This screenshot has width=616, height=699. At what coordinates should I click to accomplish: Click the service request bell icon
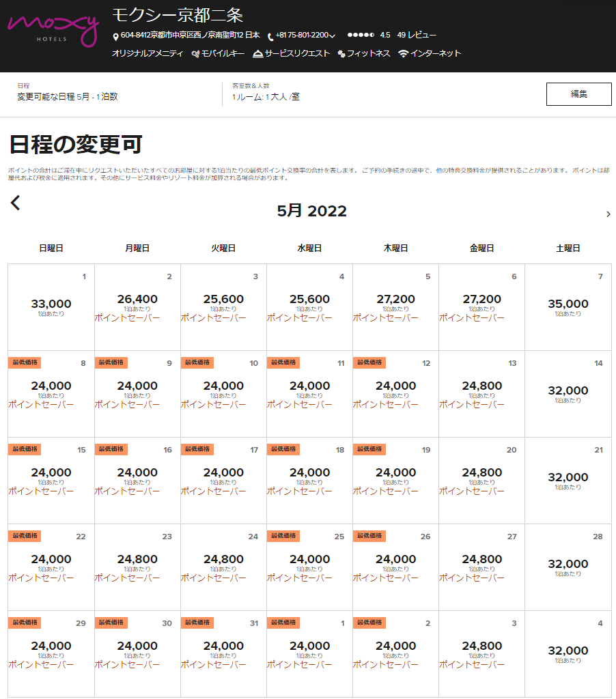pyautogui.click(x=257, y=54)
